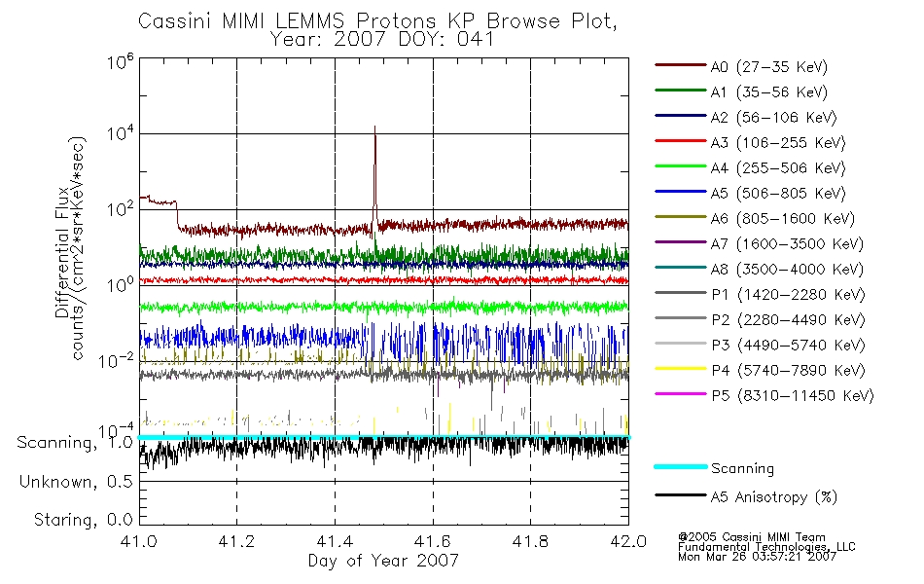
Task: Click the Staring, 0.0 axis label
Action: (x=83, y=520)
